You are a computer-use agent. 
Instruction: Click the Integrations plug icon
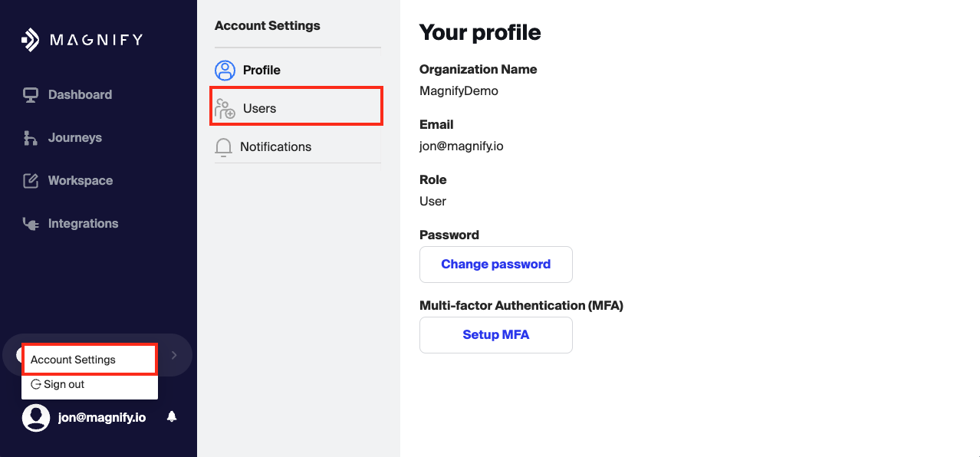pyautogui.click(x=31, y=224)
